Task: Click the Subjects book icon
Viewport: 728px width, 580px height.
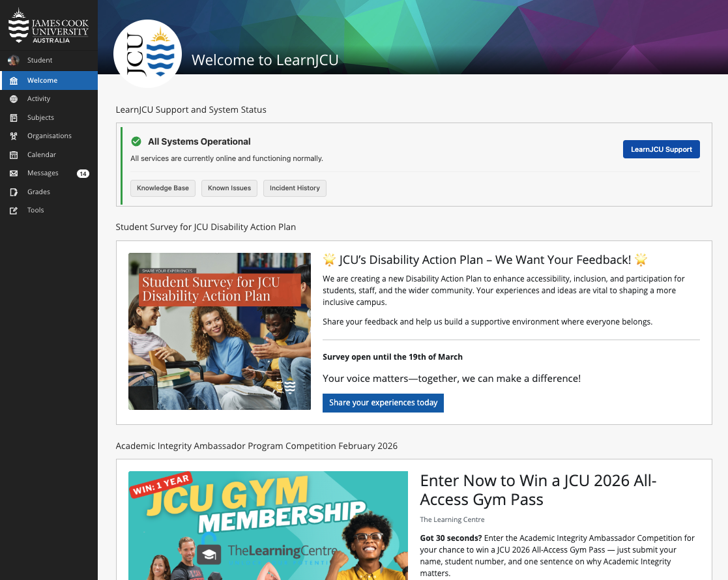Action: tap(14, 117)
